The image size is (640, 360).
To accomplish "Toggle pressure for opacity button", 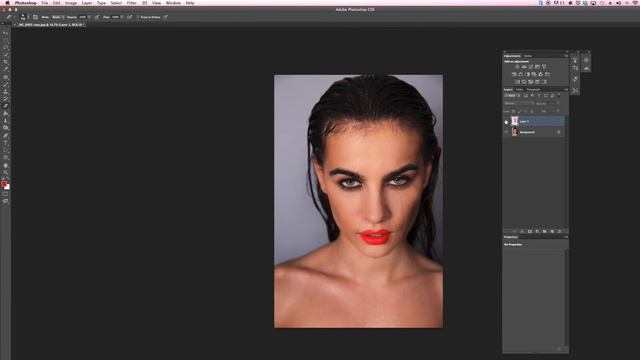I will click(x=97, y=17).
